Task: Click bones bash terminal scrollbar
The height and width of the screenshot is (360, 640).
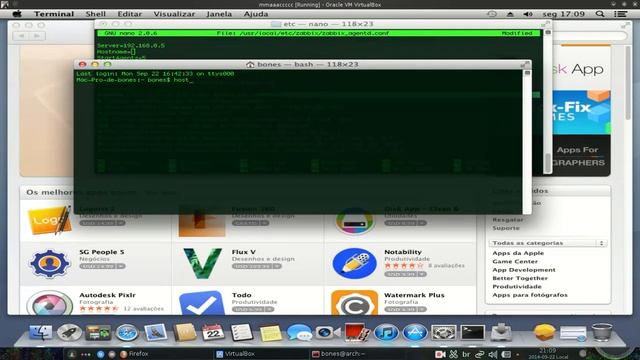Action: (527, 141)
